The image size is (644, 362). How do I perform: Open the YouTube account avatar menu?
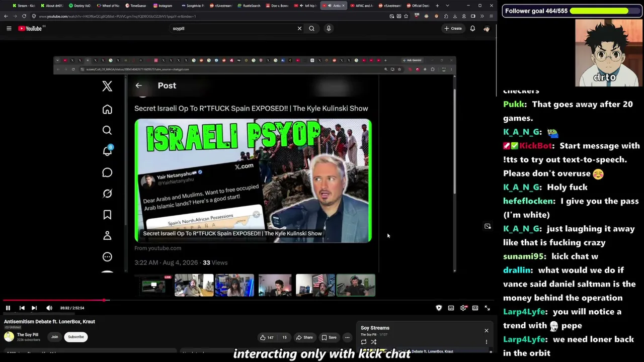click(487, 29)
